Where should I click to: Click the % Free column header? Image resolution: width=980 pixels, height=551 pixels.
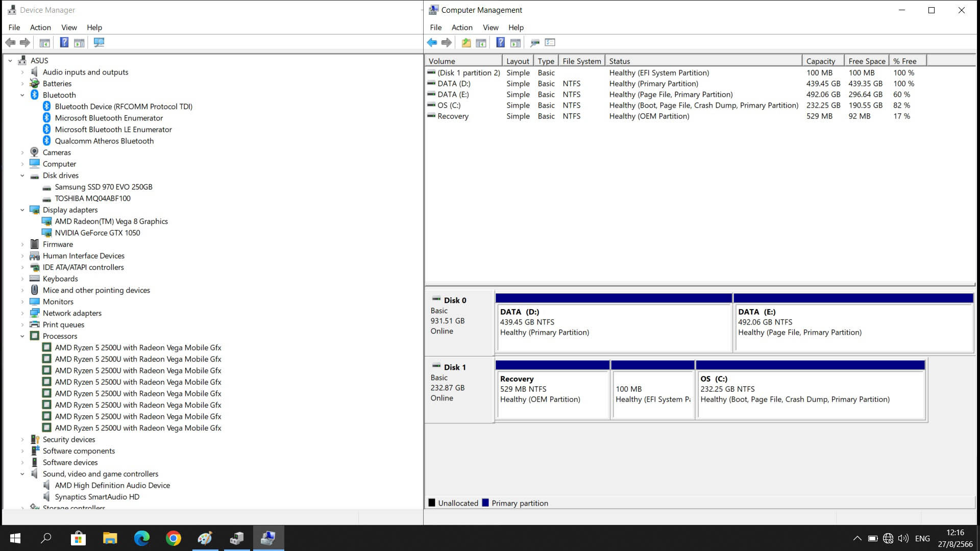pos(908,61)
